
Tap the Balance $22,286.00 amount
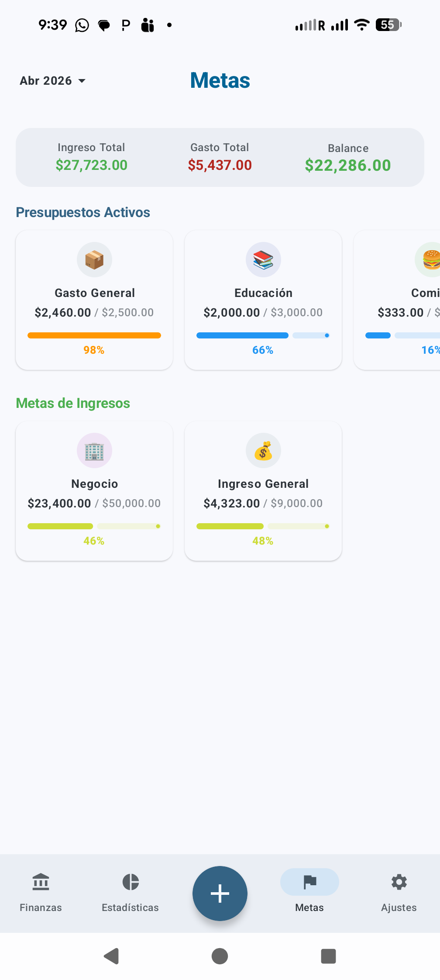(x=348, y=166)
